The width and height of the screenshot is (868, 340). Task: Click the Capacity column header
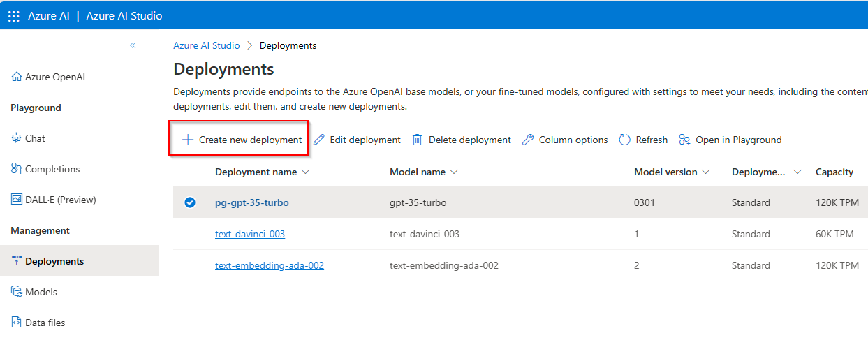pos(834,172)
